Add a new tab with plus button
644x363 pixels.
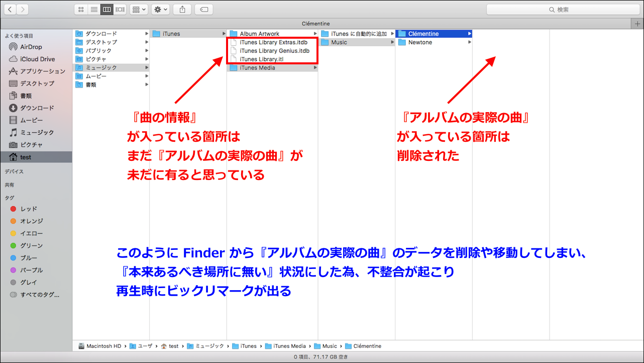(x=638, y=24)
